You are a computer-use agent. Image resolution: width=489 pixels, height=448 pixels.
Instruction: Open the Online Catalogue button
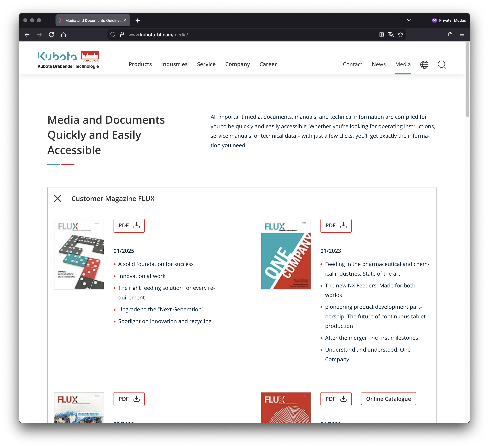[388, 399]
